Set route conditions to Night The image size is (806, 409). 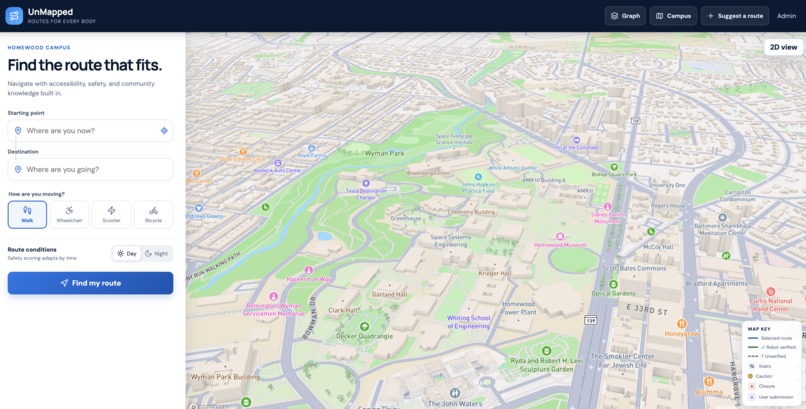pos(156,253)
